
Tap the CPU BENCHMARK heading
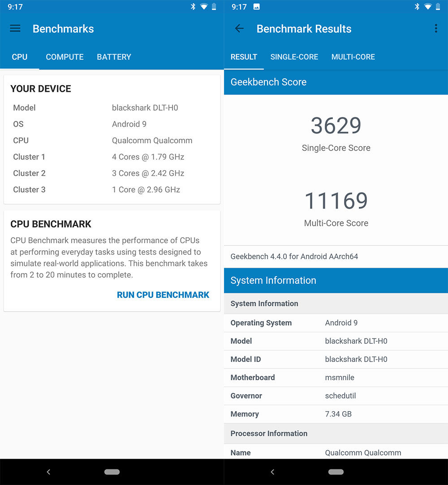tap(51, 224)
